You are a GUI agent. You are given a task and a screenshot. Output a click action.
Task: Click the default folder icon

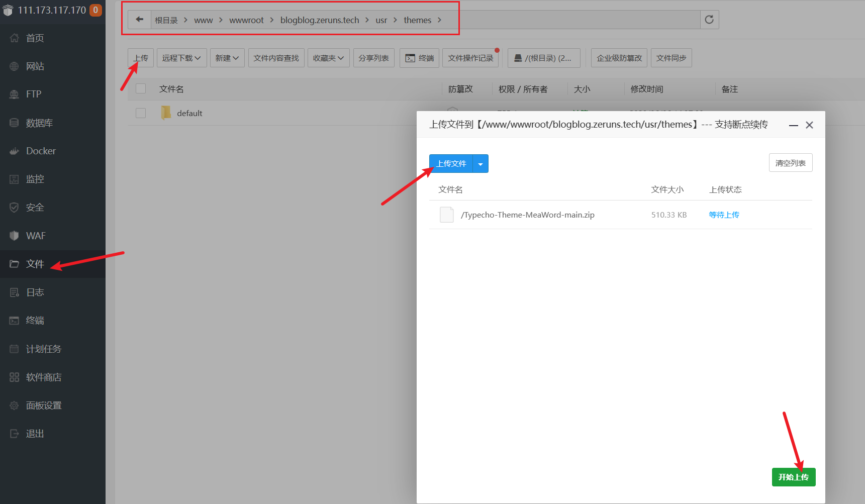165,113
